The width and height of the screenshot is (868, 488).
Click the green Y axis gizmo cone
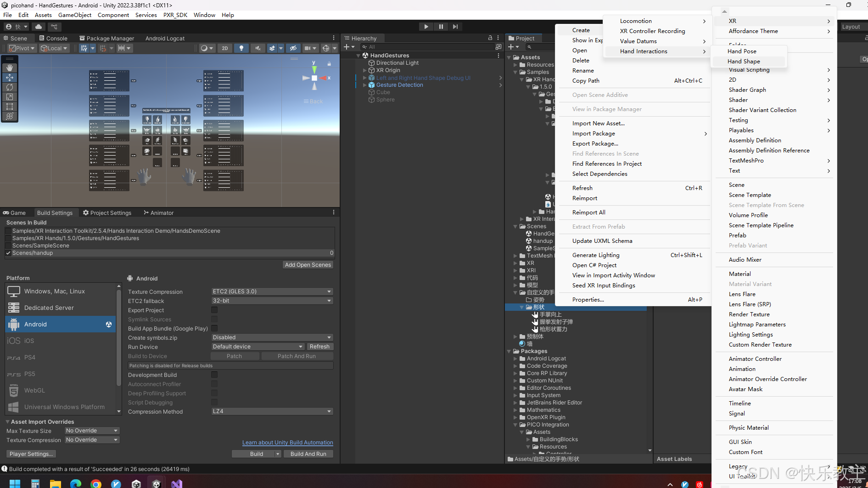(x=314, y=69)
